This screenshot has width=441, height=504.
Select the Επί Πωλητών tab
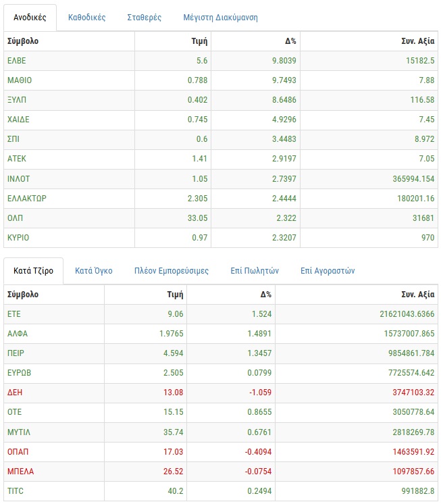tap(255, 271)
